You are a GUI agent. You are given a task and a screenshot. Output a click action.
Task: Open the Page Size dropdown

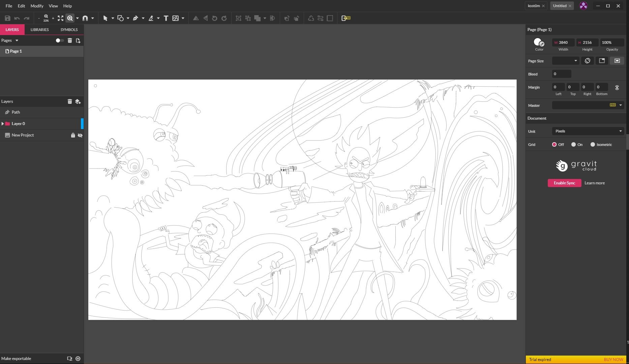[566, 61]
